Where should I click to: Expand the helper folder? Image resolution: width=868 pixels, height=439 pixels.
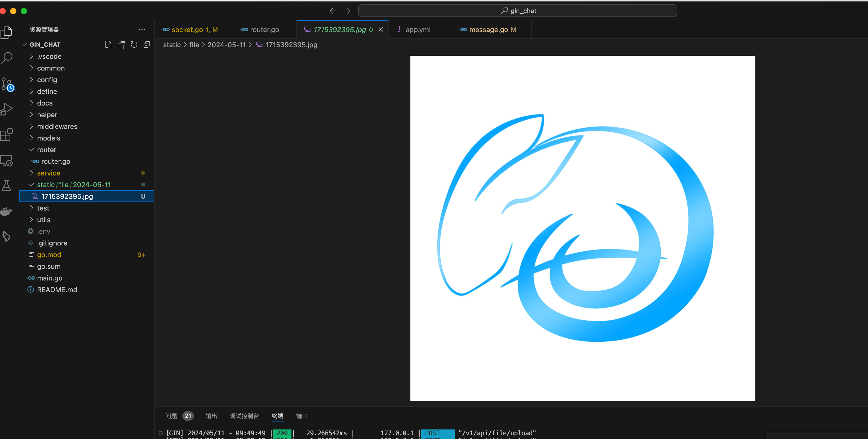[x=87, y=115]
